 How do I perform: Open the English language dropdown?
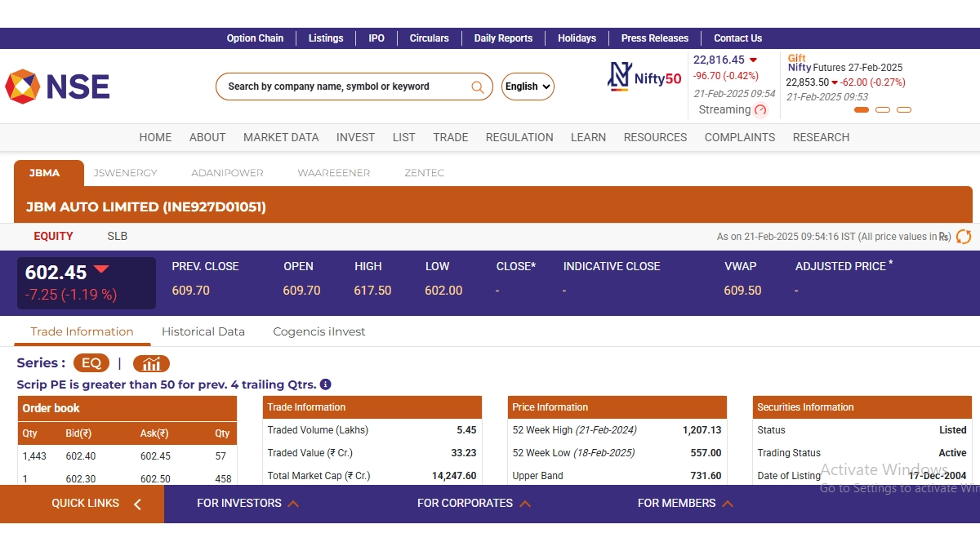coord(528,87)
